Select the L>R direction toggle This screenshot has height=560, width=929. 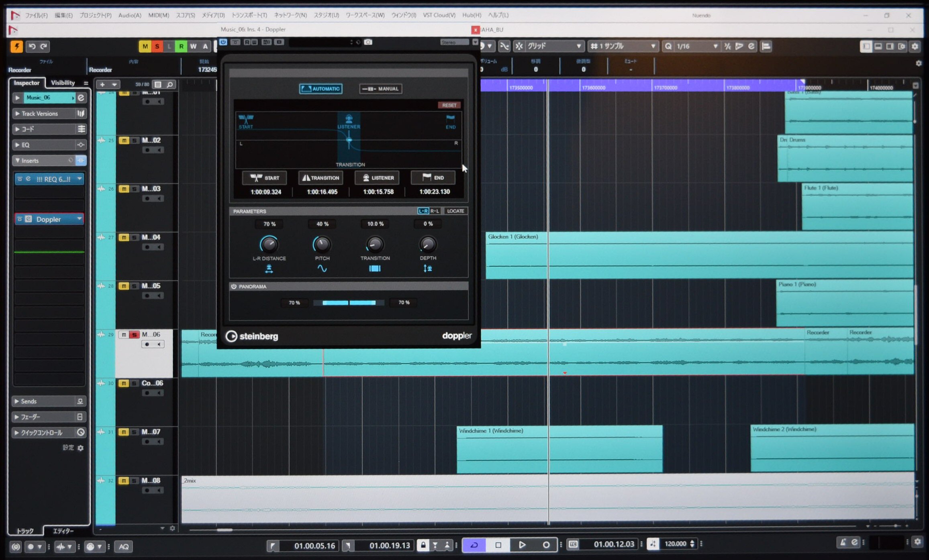coord(423,211)
